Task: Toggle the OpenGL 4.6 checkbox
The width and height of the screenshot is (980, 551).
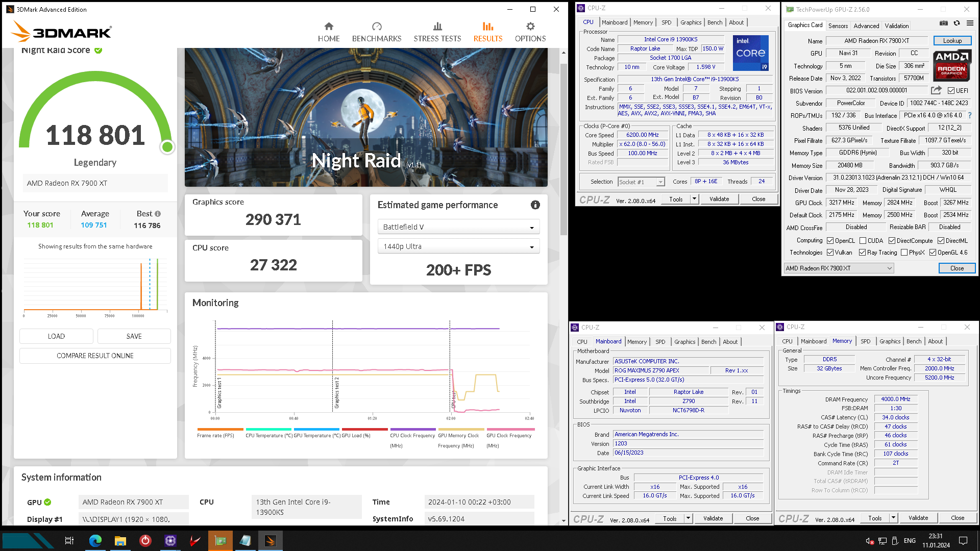Action: pos(933,253)
